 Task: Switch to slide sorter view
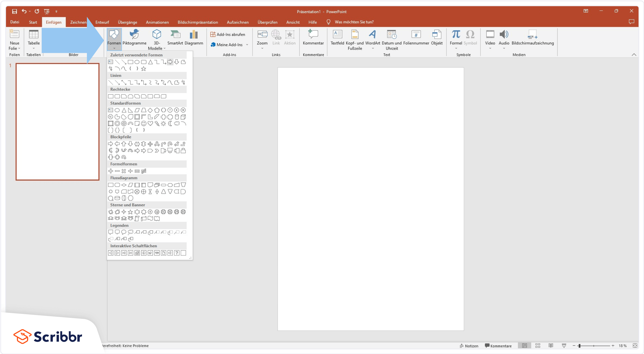tap(538, 345)
